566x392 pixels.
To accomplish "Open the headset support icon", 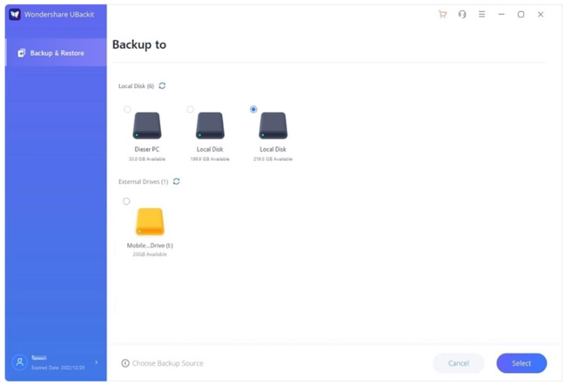I will (462, 15).
